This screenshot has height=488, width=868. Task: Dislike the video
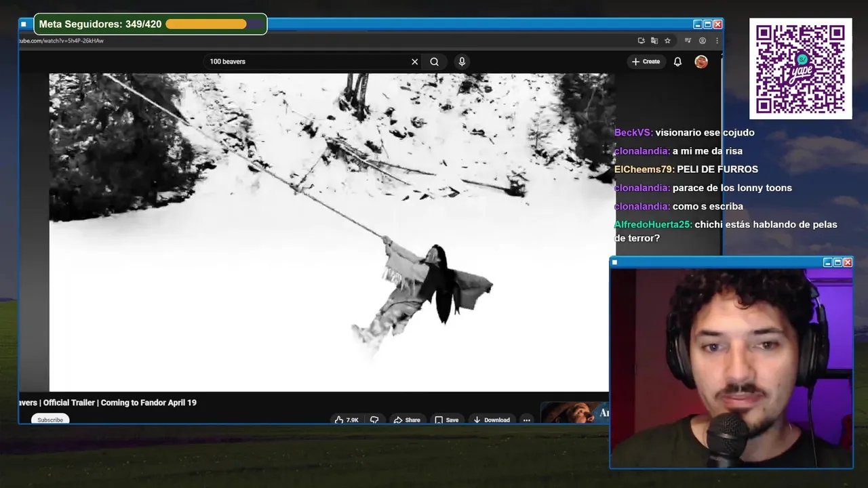[x=374, y=420]
